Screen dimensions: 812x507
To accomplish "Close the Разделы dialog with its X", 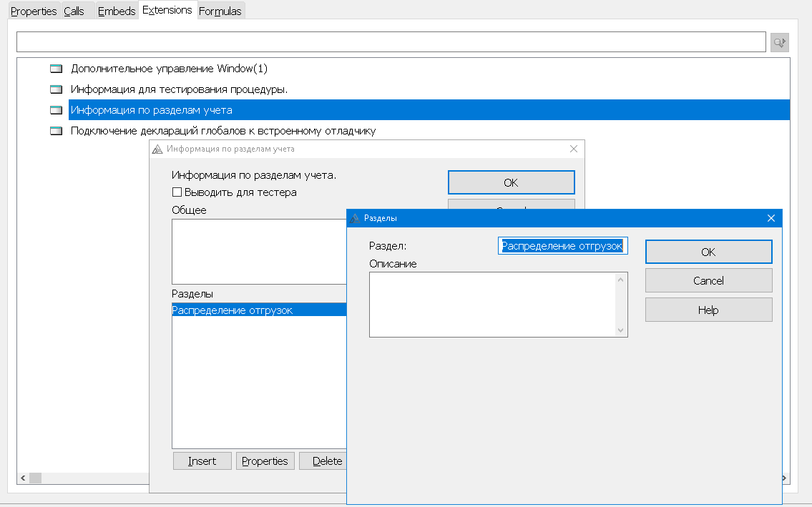I will (771, 218).
